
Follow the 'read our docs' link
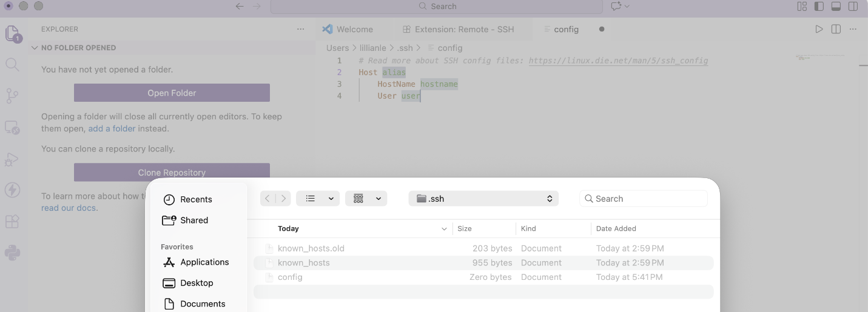(x=69, y=208)
